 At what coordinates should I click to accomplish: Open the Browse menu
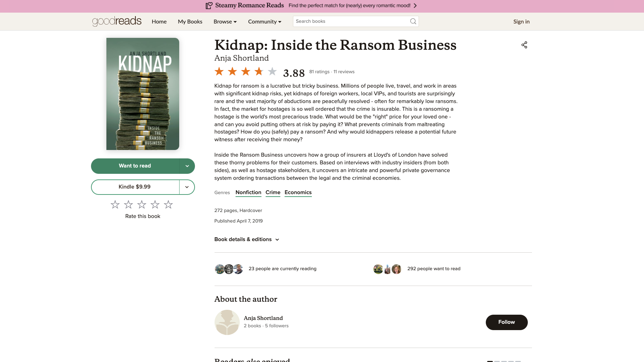[225, 22]
